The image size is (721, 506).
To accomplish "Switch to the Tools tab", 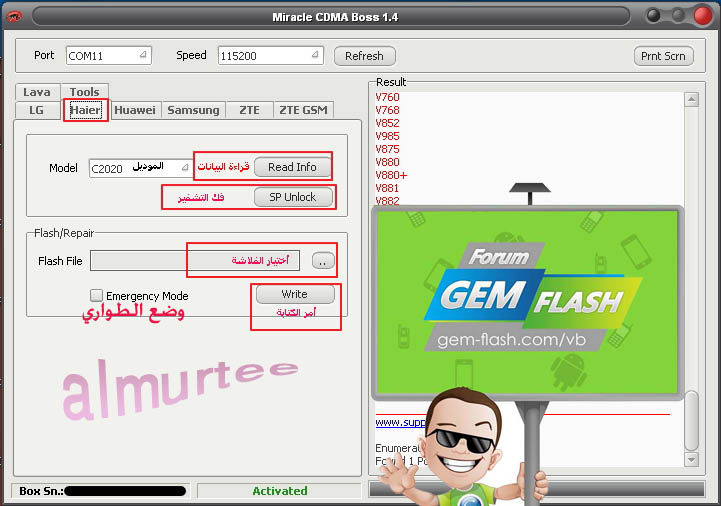I will point(85,92).
